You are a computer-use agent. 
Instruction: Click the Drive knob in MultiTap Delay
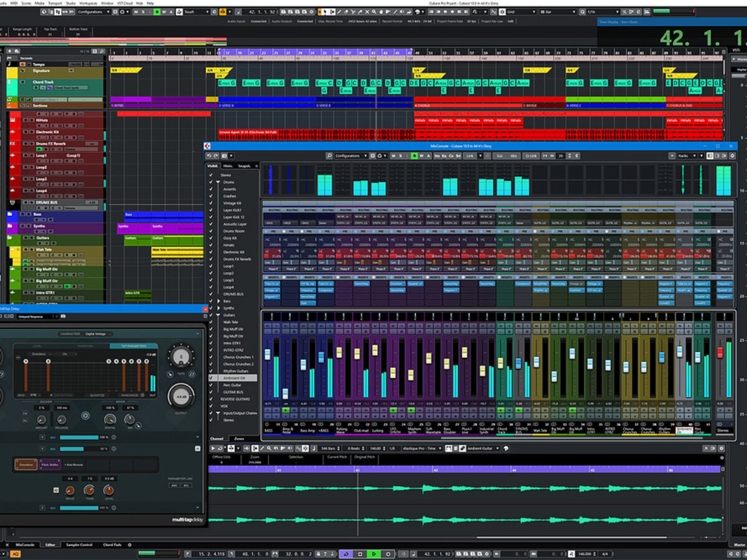click(70, 490)
